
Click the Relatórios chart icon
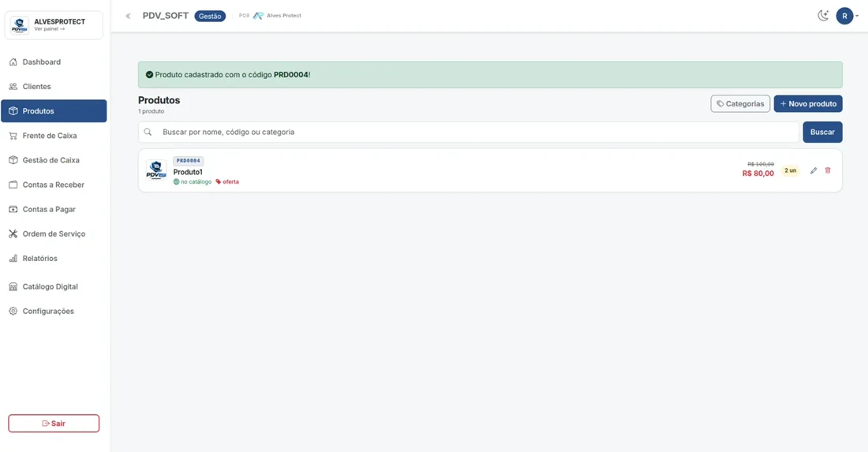coord(13,259)
